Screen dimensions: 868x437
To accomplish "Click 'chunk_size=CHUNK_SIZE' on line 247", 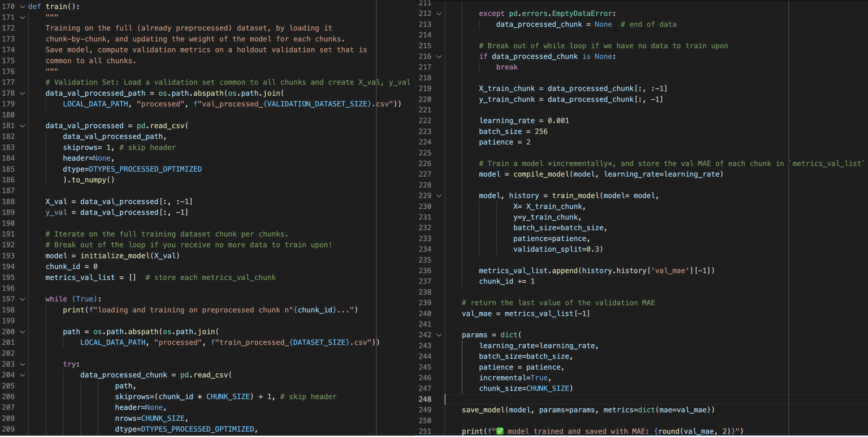I will tap(524, 388).
